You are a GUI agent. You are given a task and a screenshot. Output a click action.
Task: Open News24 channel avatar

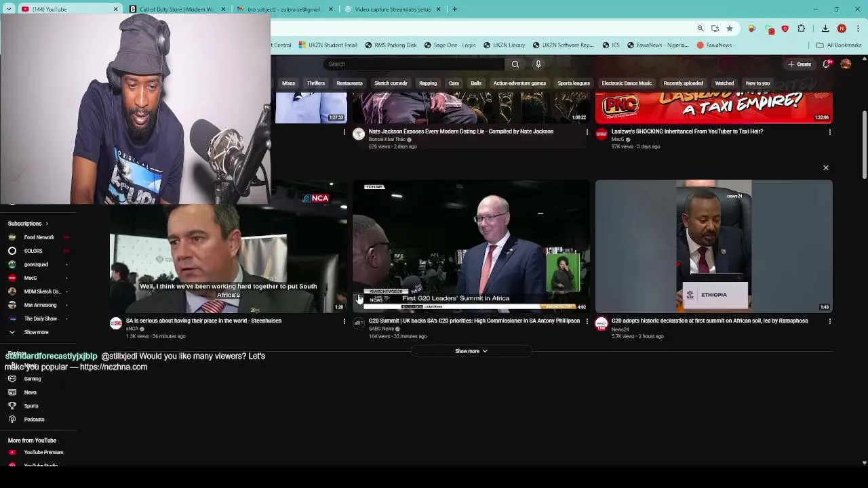(601, 323)
